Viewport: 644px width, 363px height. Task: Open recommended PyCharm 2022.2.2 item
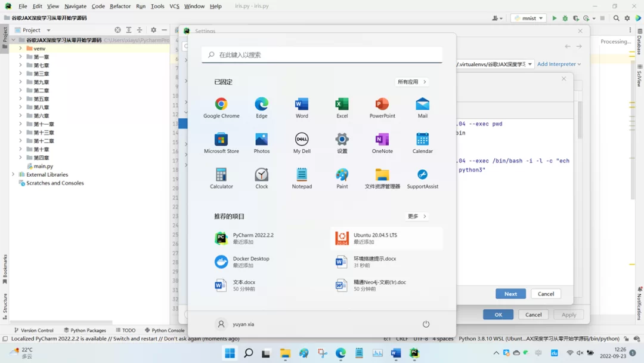(x=266, y=238)
